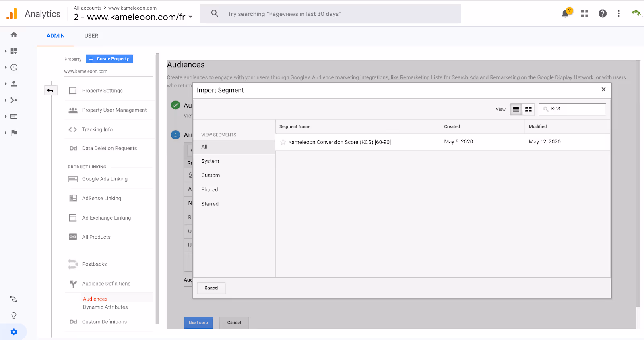Click the segment search field containing KCS
644x340 pixels.
572,109
